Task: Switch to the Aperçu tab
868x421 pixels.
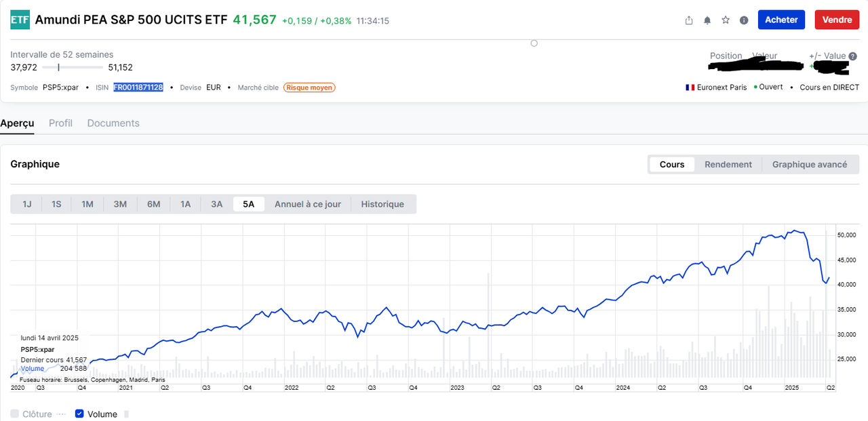Action: (17, 123)
